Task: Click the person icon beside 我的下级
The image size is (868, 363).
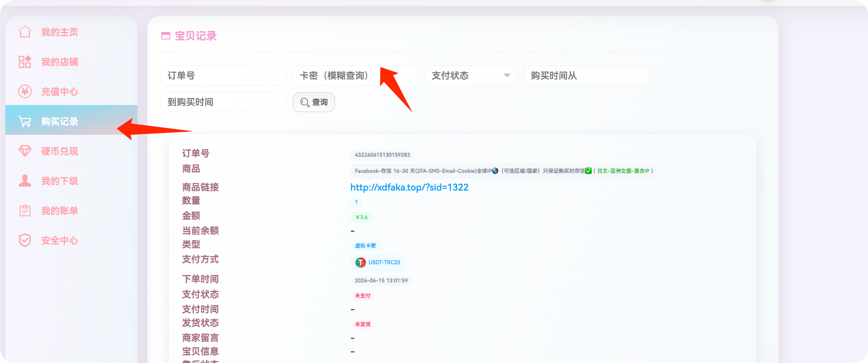Action: pos(25,181)
